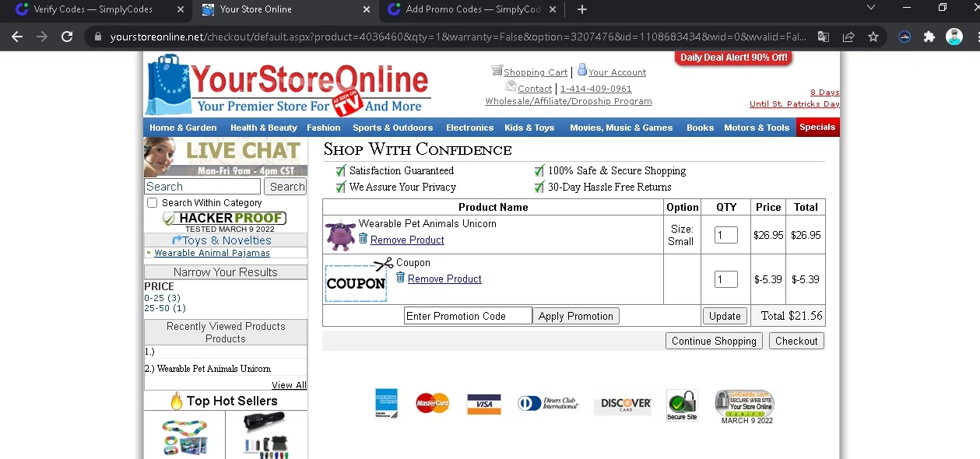Close the Verify Codes SimplyCodes tab
980x459 pixels.
181,9
